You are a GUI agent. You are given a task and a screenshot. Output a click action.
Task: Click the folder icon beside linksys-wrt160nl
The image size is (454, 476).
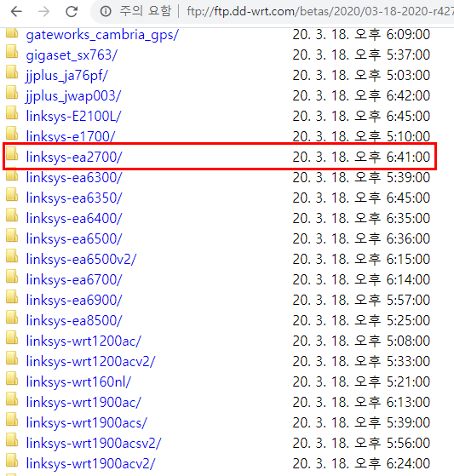[12, 378]
